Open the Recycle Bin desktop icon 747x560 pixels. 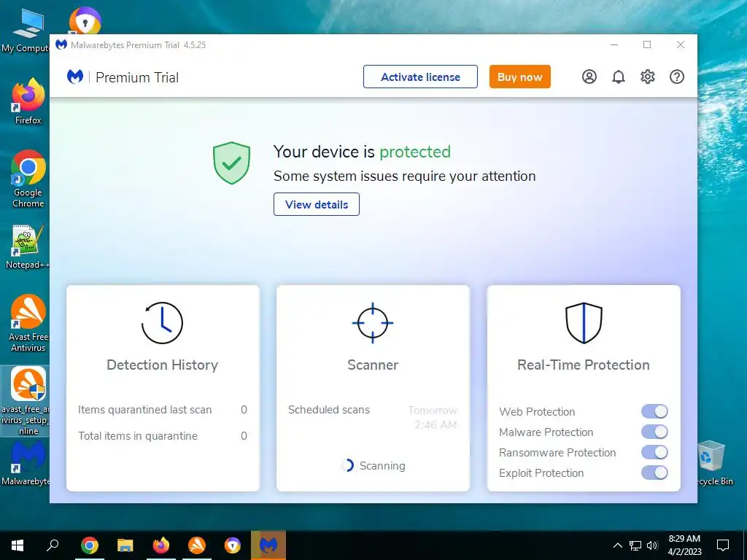[x=712, y=463]
